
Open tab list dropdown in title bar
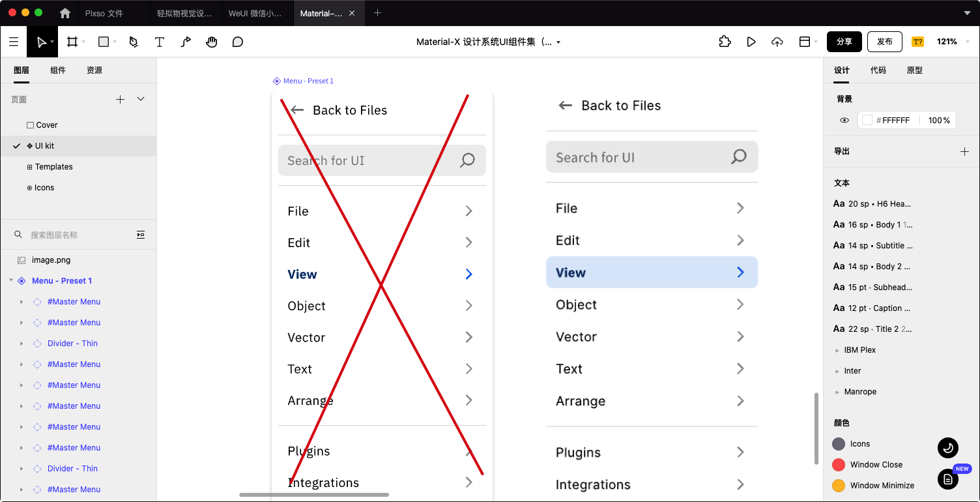click(x=967, y=13)
